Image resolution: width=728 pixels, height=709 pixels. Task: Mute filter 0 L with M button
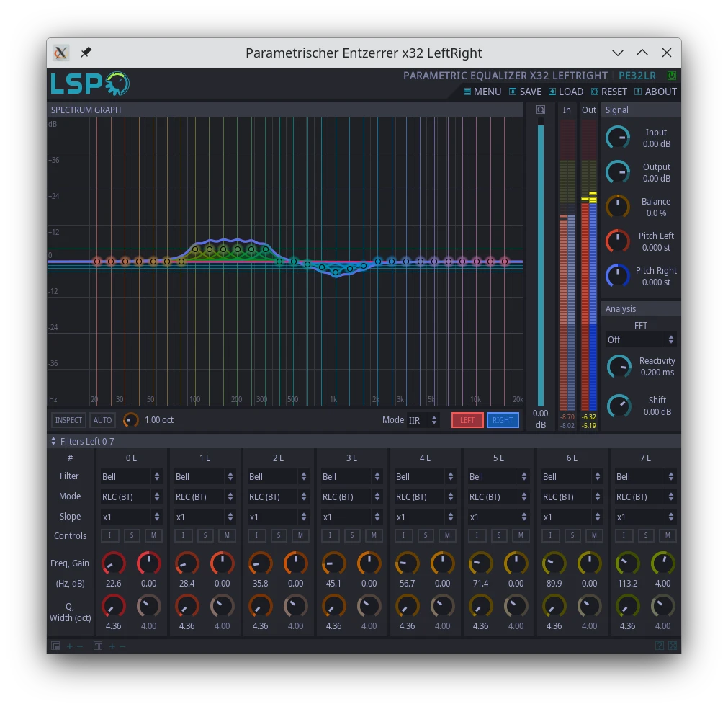pyautogui.click(x=153, y=535)
